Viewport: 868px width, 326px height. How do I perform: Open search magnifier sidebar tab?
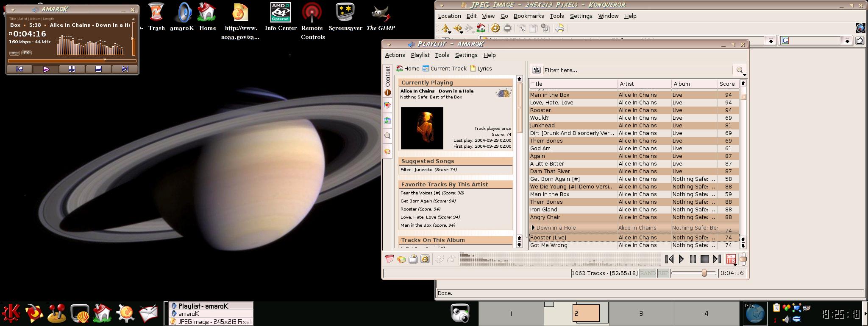[x=387, y=136]
